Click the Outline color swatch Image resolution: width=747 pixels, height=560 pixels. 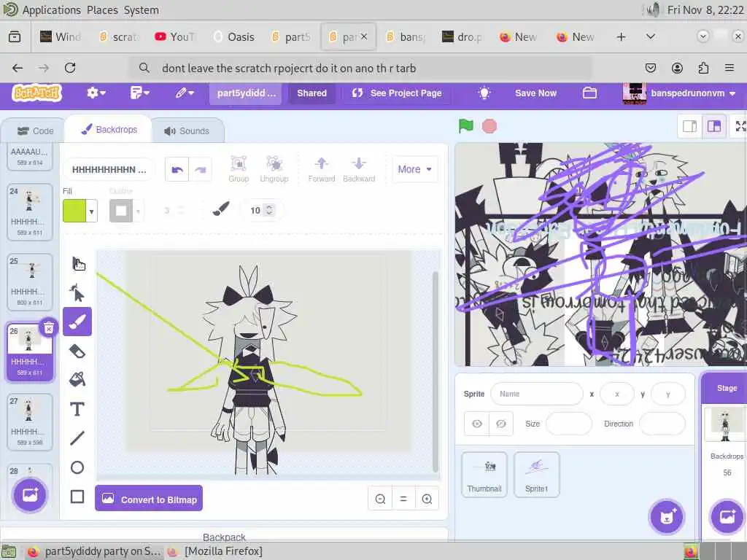[121, 211]
